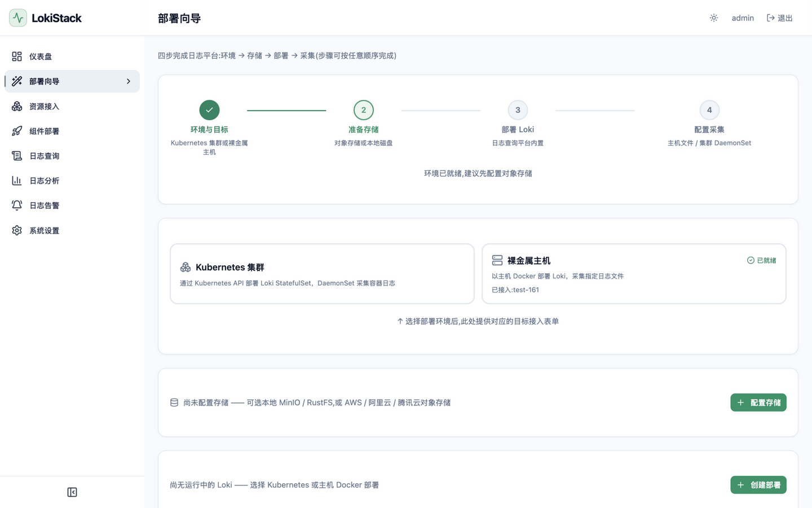Viewport: 812px width, 508px height.
Task: Click the dashboard grid icon beside 仪表盘
Action: pyautogui.click(x=17, y=56)
